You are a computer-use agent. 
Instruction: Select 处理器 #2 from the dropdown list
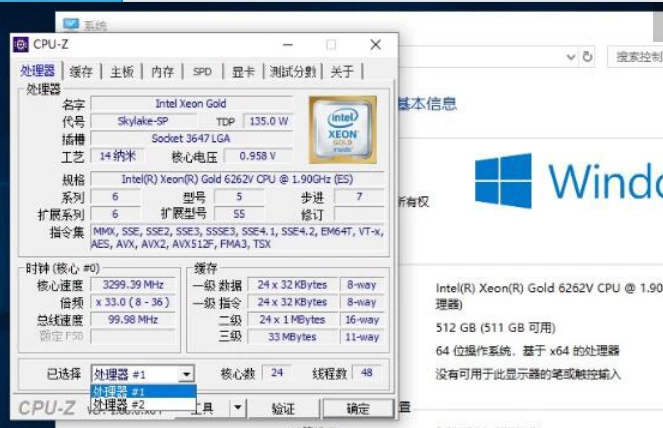(143, 404)
